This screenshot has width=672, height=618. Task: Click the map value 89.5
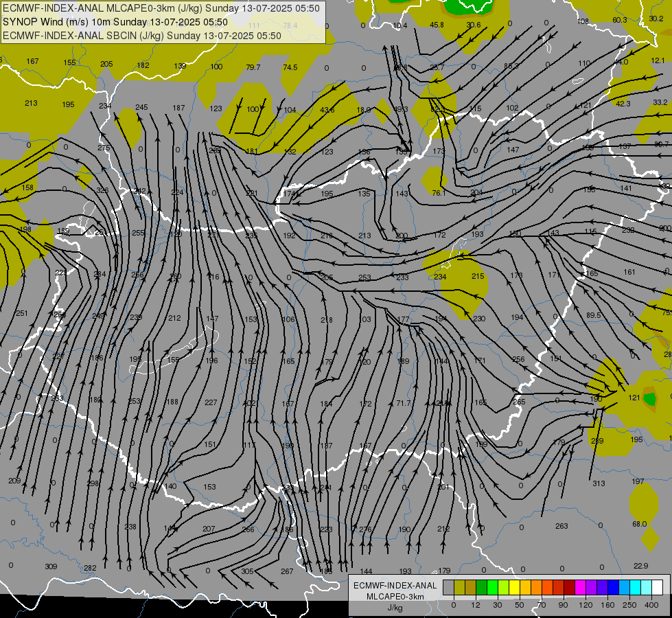[594, 315]
